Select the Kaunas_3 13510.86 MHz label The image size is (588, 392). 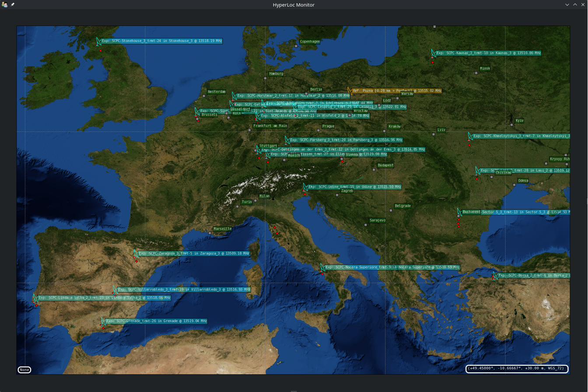pyautogui.click(x=489, y=53)
